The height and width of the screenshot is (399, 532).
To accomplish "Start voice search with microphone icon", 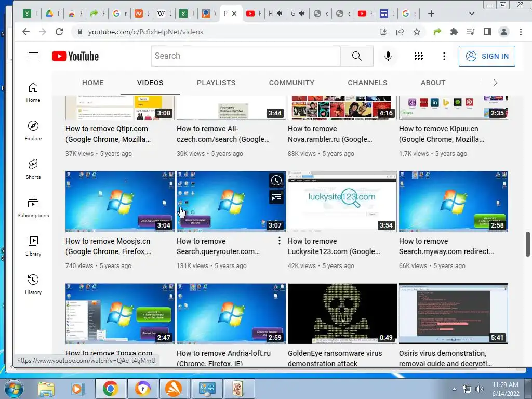I will [x=388, y=56].
